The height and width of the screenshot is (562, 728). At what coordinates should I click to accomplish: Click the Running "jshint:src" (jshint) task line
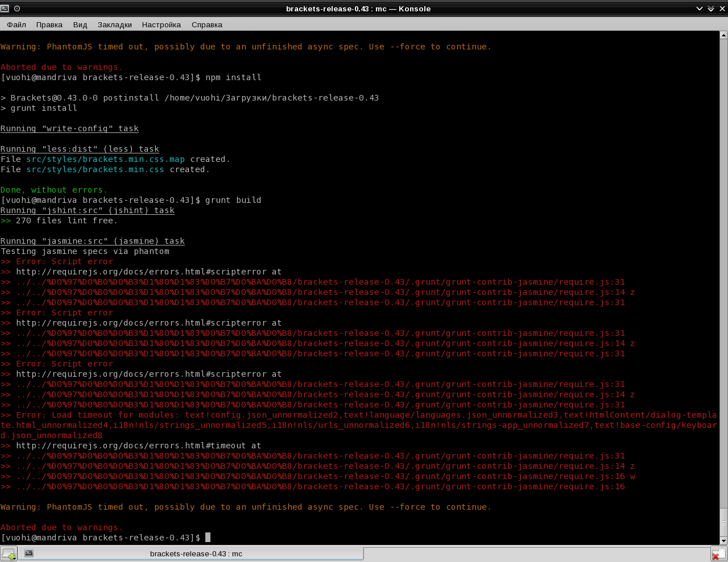click(88, 210)
